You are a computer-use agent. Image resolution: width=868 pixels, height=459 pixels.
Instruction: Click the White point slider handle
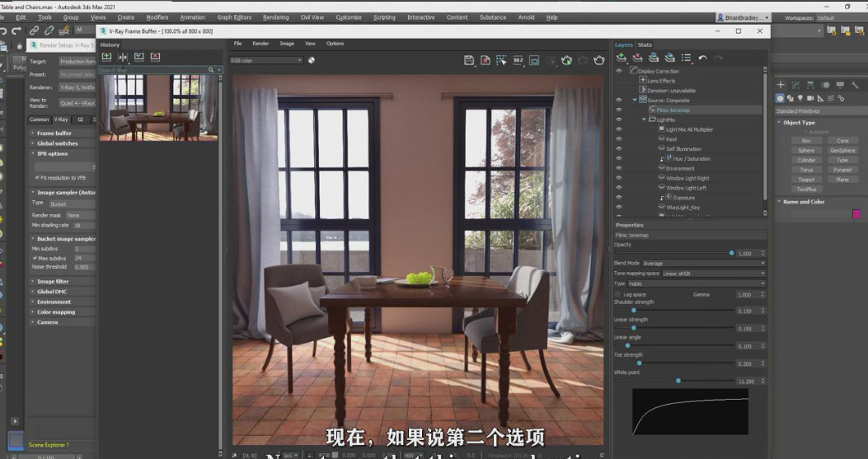[x=678, y=381]
